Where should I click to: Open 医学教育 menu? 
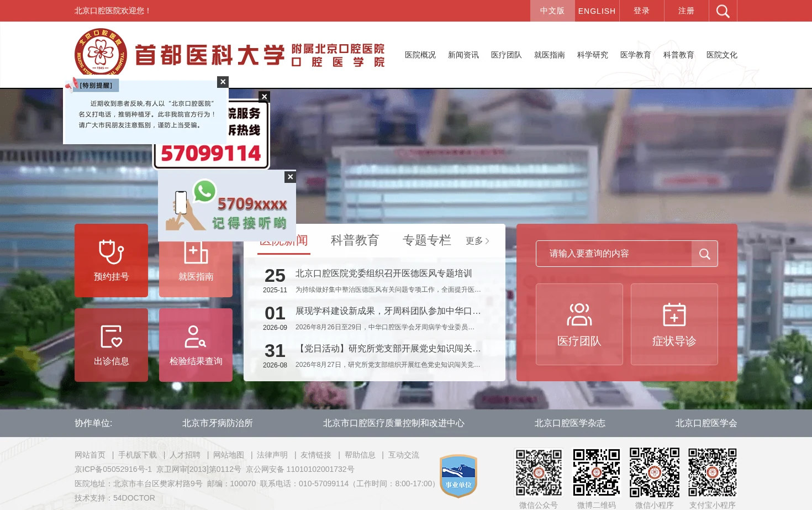click(x=636, y=55)
